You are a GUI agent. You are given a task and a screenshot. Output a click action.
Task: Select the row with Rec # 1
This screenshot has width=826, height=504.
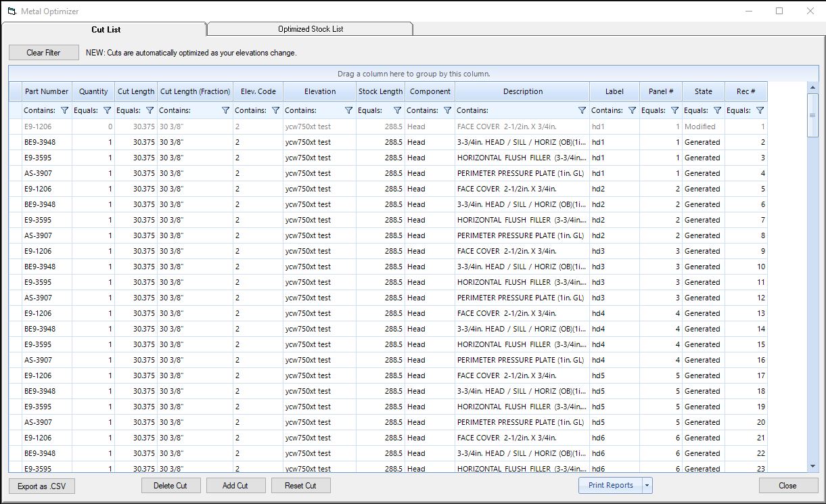(x=388, y=127)
